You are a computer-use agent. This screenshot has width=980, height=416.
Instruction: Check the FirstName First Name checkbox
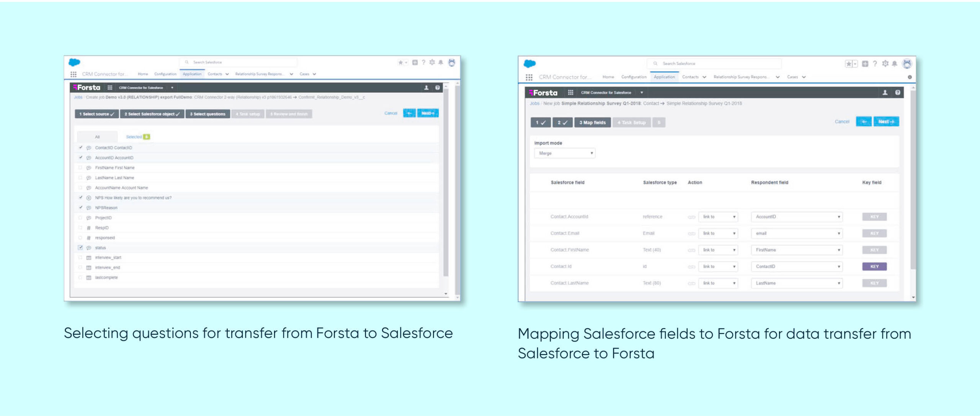point(80,167)
